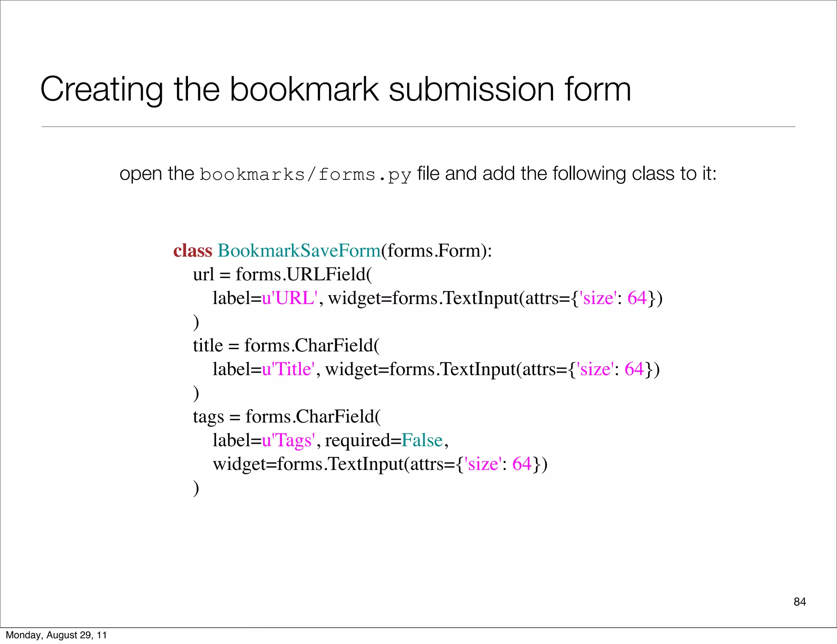Viewport: 837px width, 644px height.
Task: Click the number 64 on the Title label line
Action: [634, 369]
